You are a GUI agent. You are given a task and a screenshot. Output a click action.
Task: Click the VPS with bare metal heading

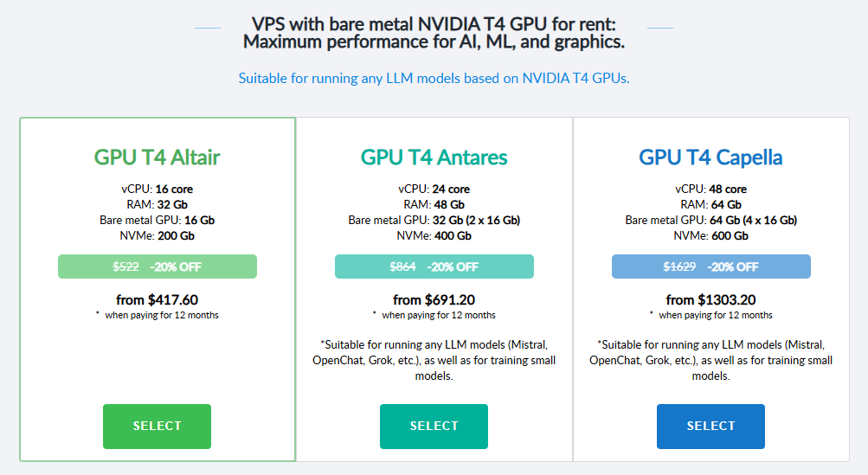tap(434, 32)
